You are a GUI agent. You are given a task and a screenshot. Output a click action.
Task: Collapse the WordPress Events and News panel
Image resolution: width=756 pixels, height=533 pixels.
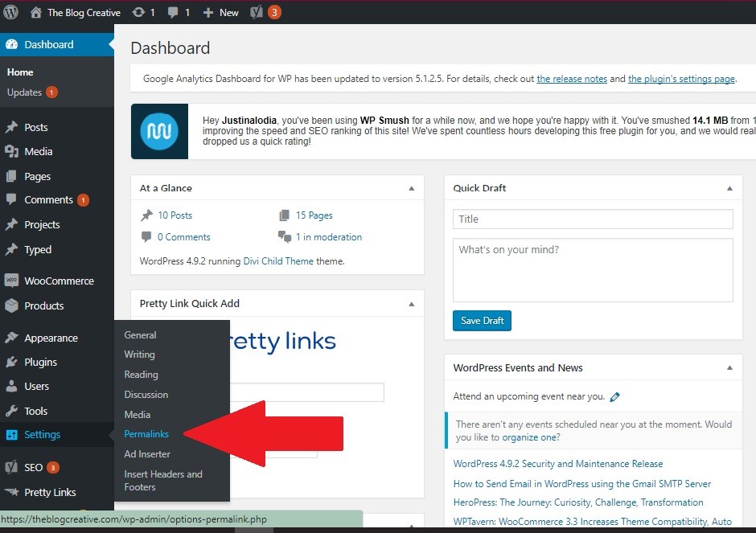(729, 367)
